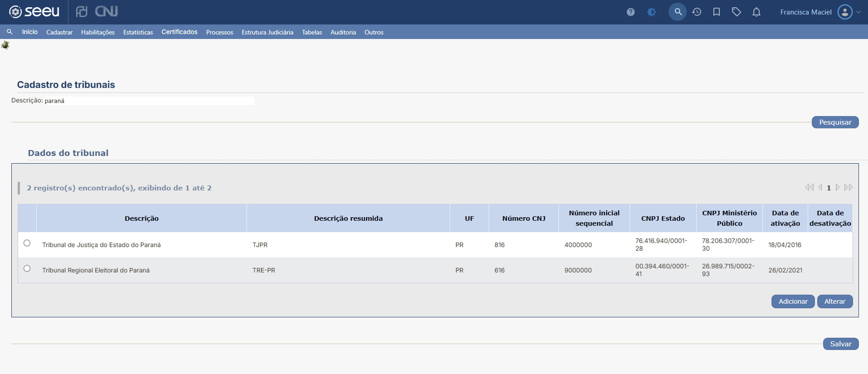Open the Habilitações menu
The image size is (868, 374).
pos(98,32)
